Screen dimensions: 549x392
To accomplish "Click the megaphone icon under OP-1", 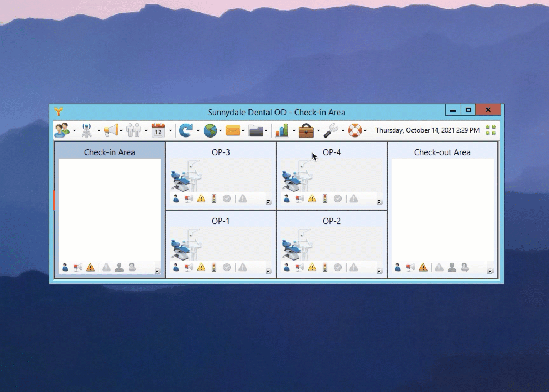I will point(189,267).
